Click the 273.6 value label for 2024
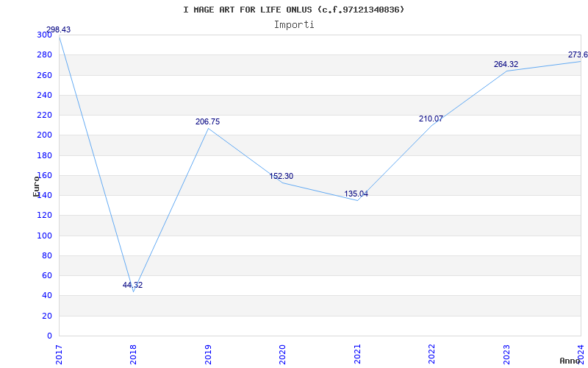 coord(578,54)
